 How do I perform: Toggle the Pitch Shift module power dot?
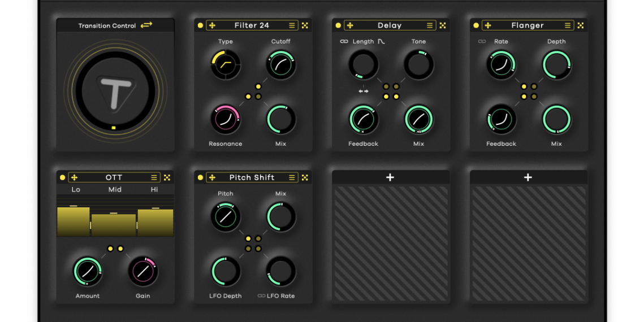coord(200,177)
